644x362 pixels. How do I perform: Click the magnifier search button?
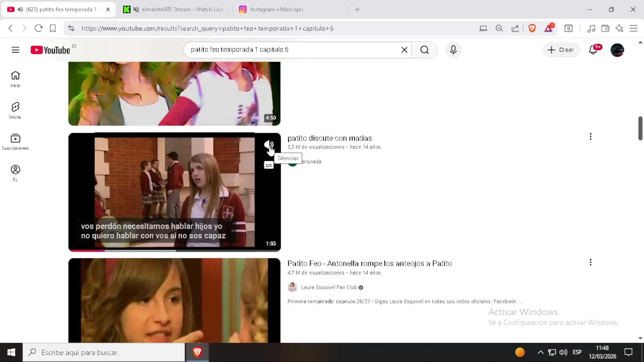[x=425, y=50]
